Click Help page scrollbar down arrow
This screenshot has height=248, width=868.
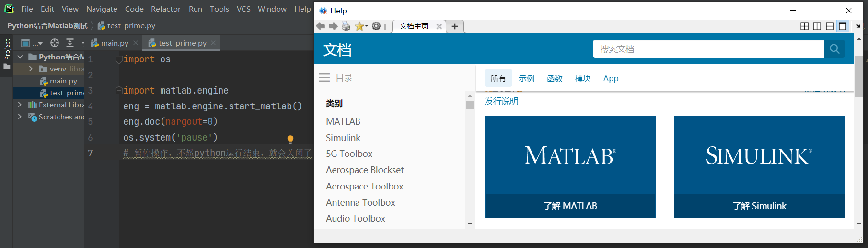coord(858,224)
